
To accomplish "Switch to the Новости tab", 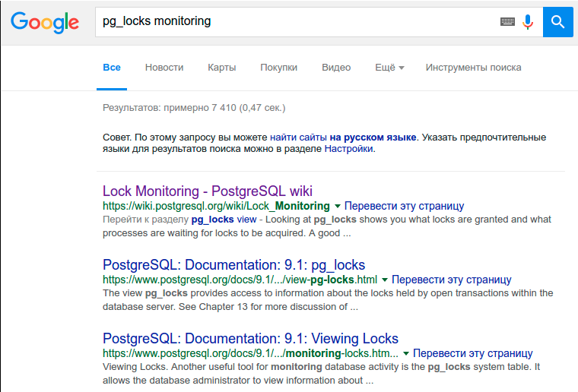I will (x=164, y=68).
